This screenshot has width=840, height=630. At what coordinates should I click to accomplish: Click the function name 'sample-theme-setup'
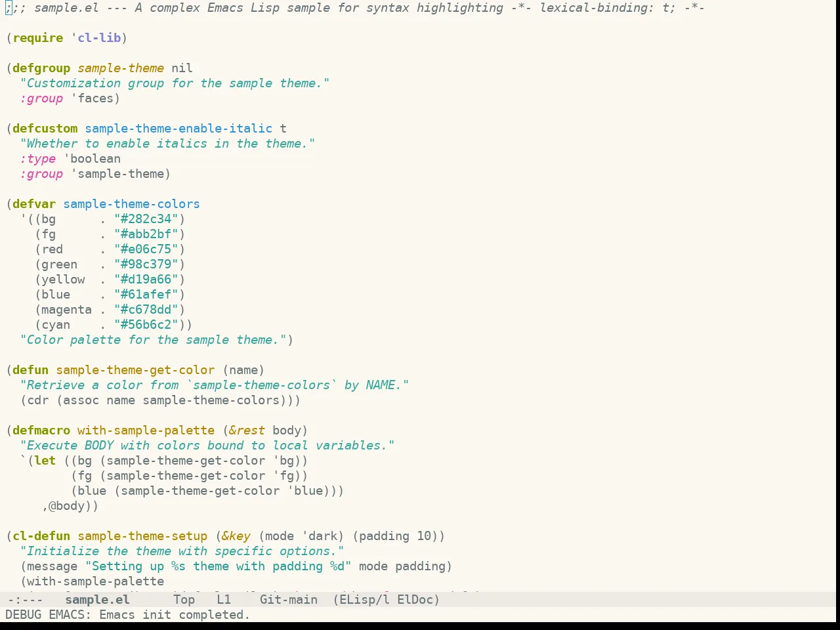point(142,536)
